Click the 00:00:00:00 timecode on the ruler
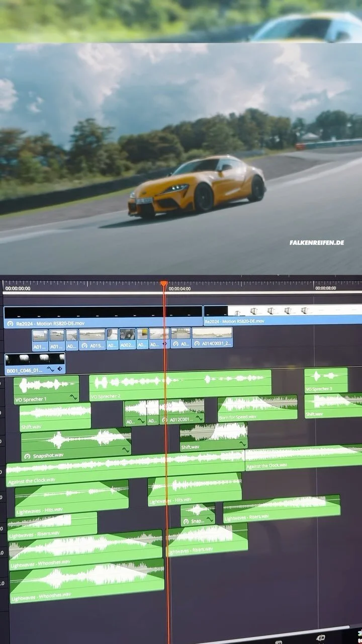 point(18,289)
